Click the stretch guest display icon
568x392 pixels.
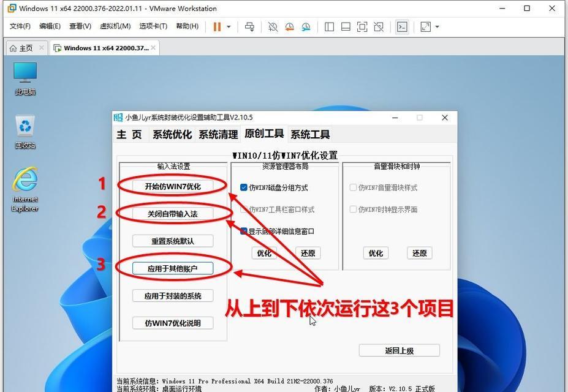pos(425,27)
